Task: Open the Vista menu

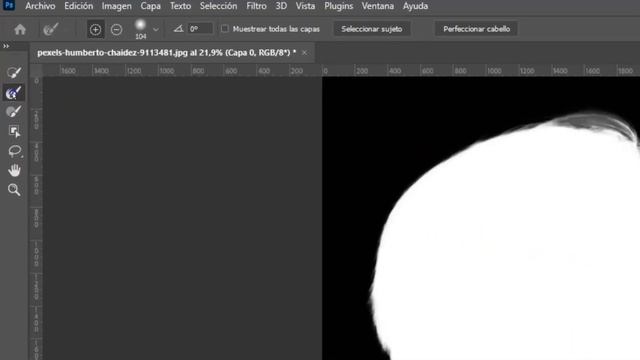Action: tap(305, 6)
